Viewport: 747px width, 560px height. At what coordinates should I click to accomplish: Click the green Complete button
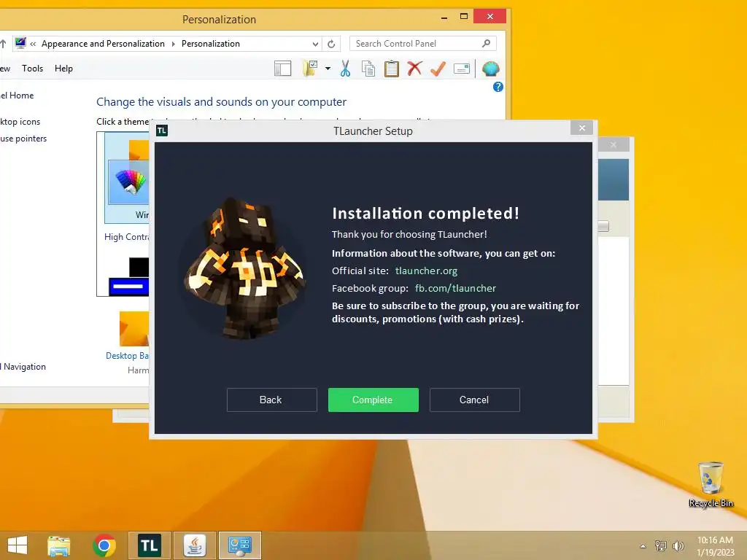(373, 400)
